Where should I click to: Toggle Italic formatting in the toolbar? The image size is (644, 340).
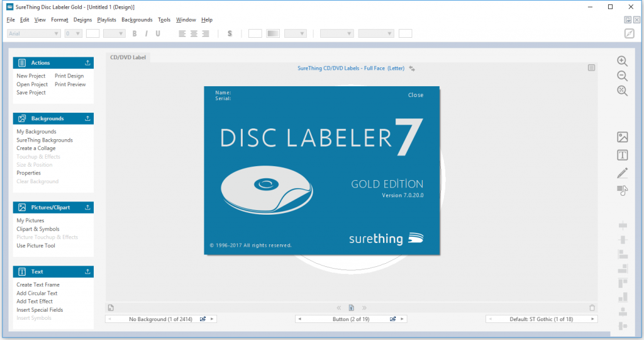pyautogui.click(x=146, y=34)
